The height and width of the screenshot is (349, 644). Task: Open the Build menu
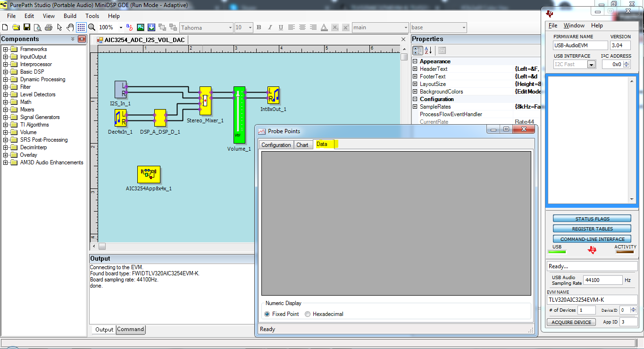[x=70, y=16]
